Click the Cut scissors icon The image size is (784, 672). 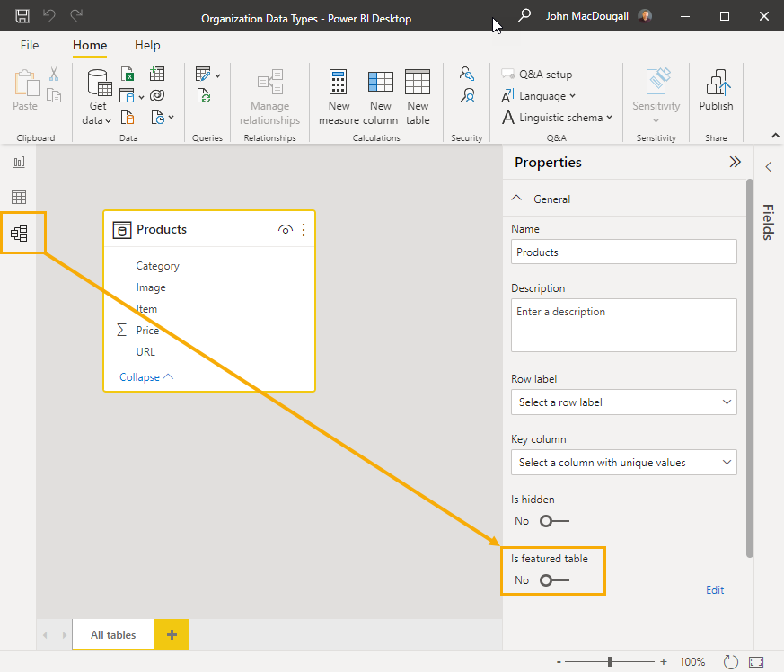click(54, 74)
